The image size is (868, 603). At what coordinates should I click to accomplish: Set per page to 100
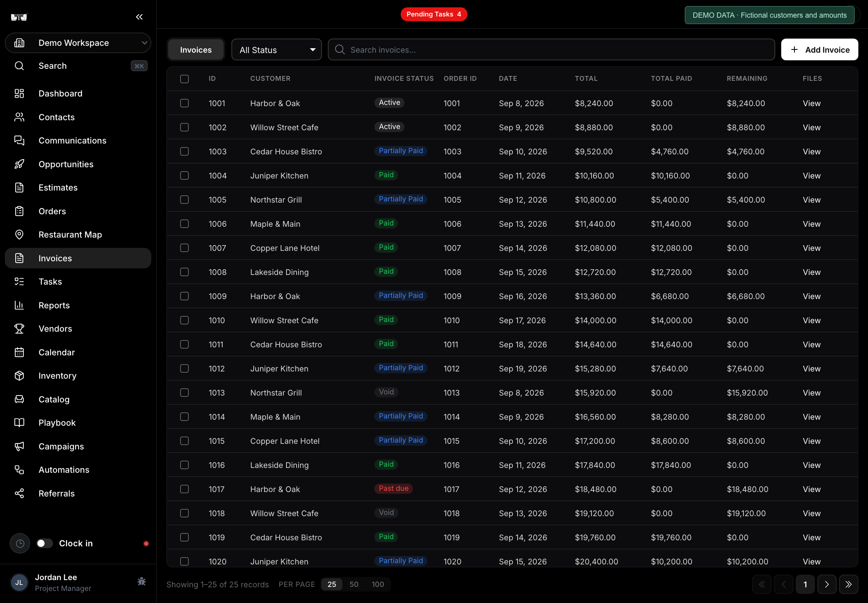(x=378, y=585)
